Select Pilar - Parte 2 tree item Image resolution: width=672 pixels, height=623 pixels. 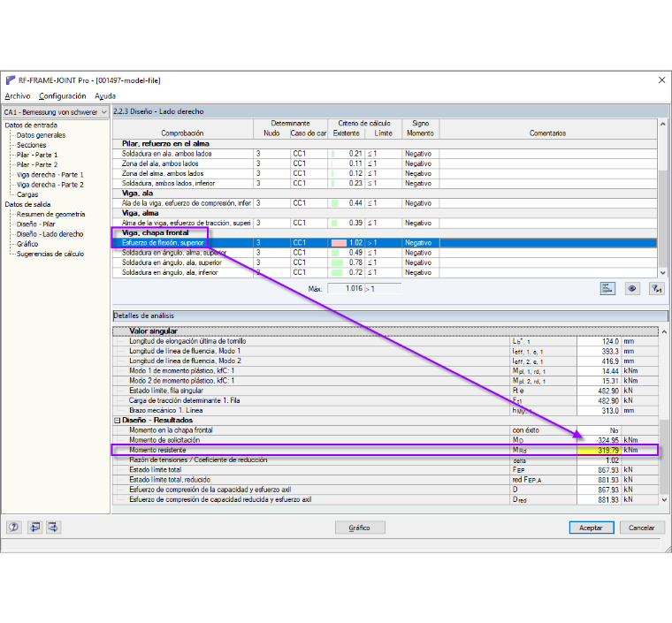pos(37,164)
